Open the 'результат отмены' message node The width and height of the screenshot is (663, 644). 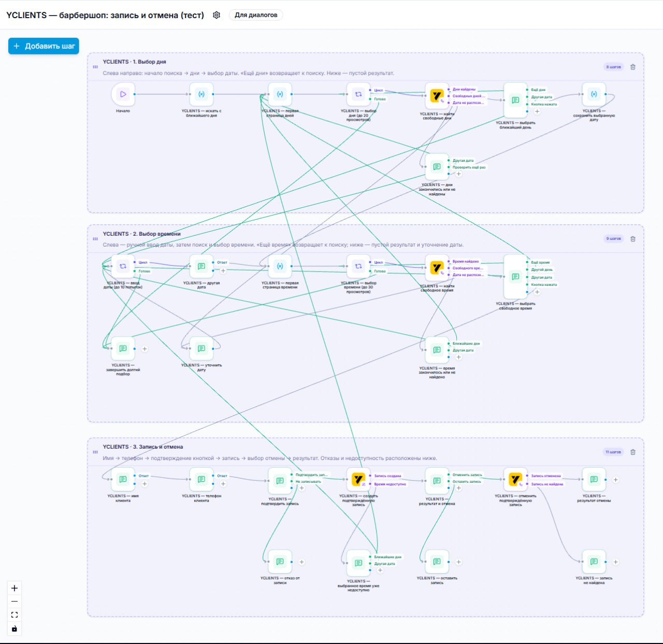click(594, 480)
